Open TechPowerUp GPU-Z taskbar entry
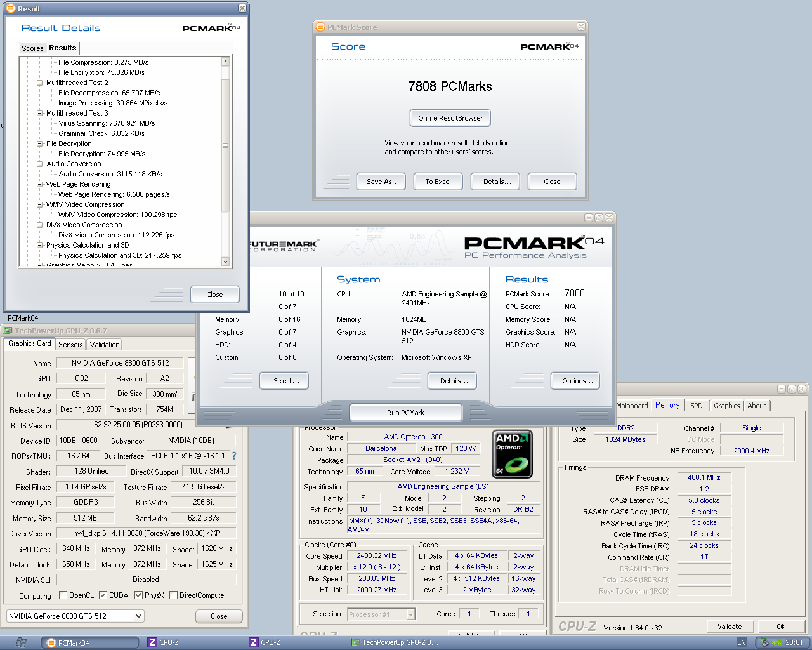This screenshot has width=812, height=650. pos(397,642)
